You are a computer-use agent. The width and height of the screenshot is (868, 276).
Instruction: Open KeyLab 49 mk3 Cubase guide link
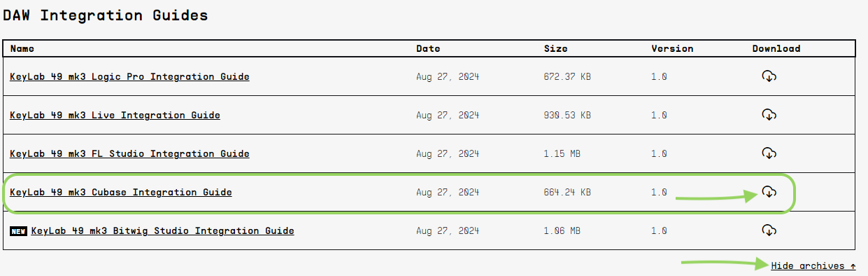[121, 193]
